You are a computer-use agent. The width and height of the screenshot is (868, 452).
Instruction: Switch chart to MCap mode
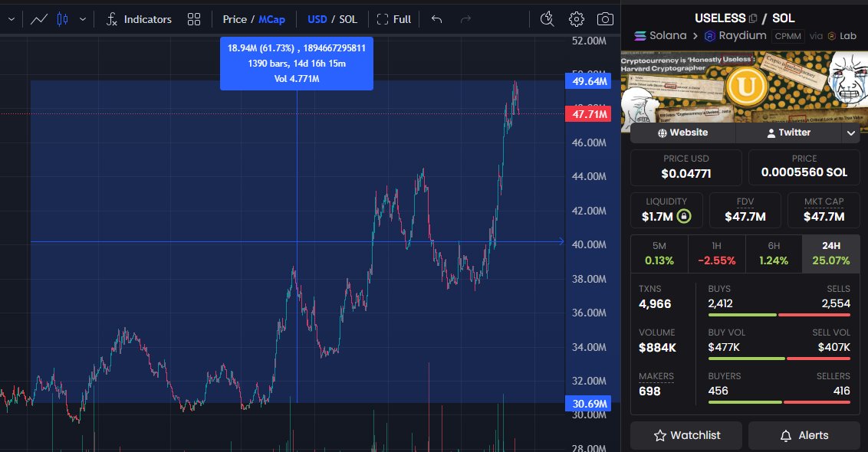(271, 19)
